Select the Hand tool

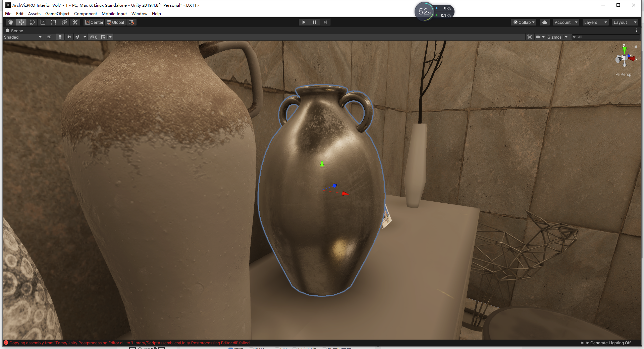coord(11,22)
